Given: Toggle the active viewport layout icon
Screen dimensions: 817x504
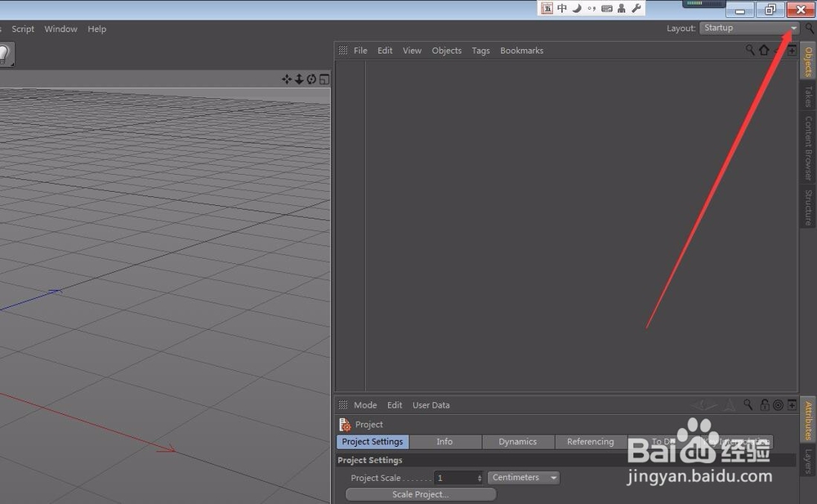Looking at the screenshot, I should (x=324, y=79).
